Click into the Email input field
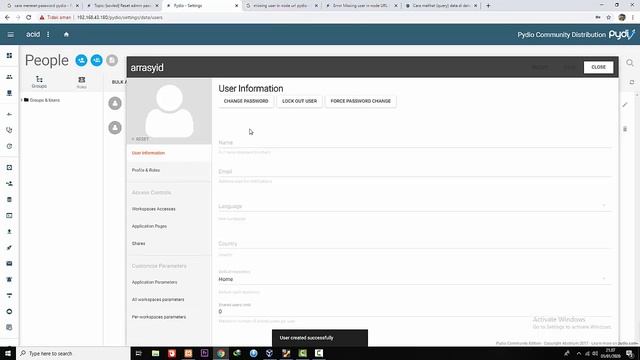This screenshot has width=640, height=360. click(415, 171)
